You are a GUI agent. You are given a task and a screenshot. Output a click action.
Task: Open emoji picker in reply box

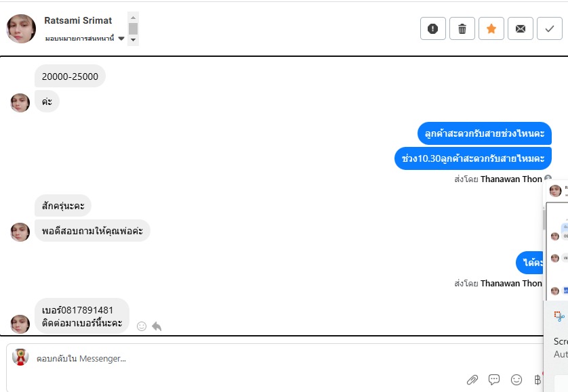[x=516, y=380]
